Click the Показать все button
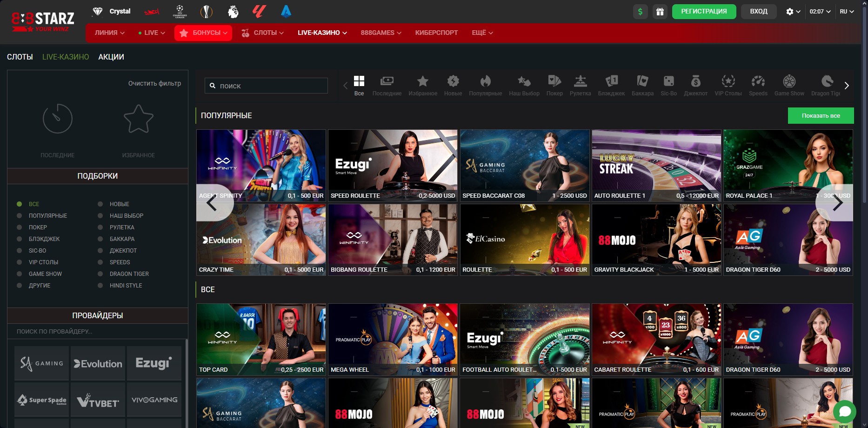This screenshot has height=428, width=868. pyautogui.click(x=821, y=116)
